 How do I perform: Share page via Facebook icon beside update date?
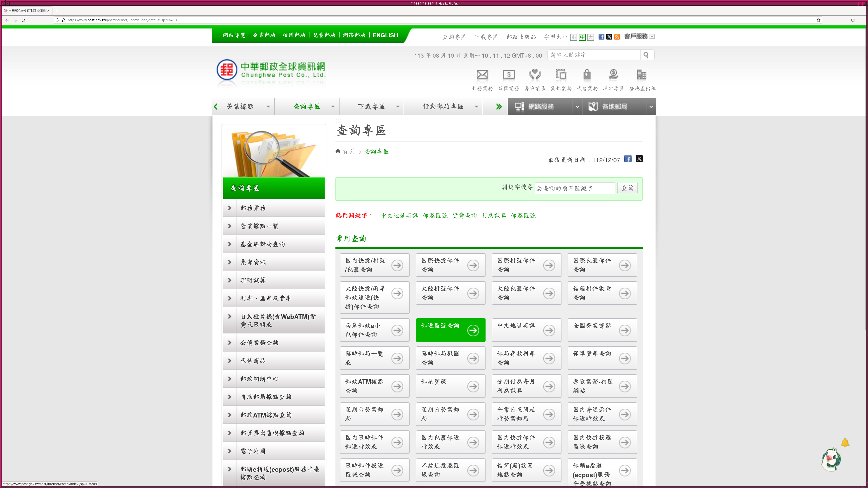click(x=628, y=159)
